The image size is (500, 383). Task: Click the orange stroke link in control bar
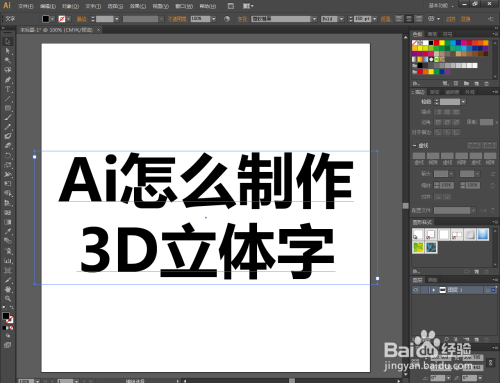click(x=82, y=19)
